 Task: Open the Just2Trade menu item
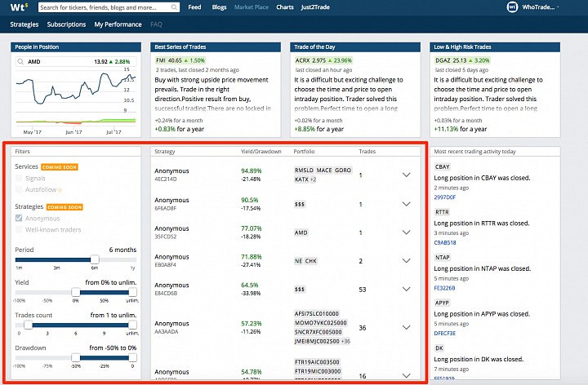315,7
